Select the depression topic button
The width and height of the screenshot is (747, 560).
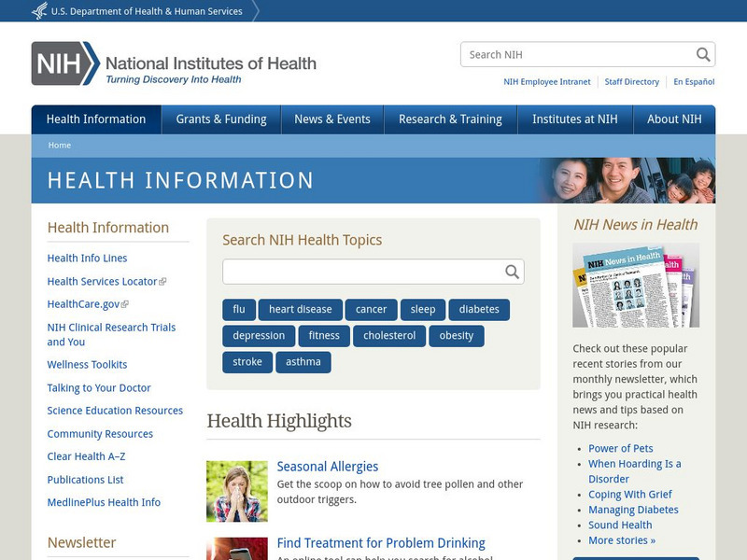click(259, 336)
